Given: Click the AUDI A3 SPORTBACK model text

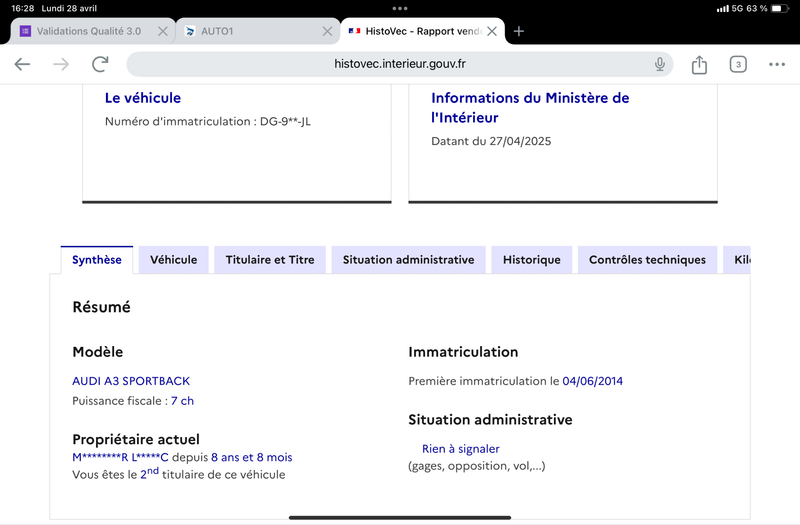Looking at the screenshot, I should pos(131,381).
